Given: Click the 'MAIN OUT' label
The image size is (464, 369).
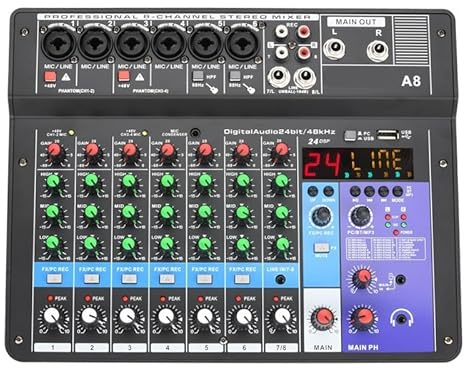Looking at the screenshot, I should pyautogui.click(x=356, y=22).
